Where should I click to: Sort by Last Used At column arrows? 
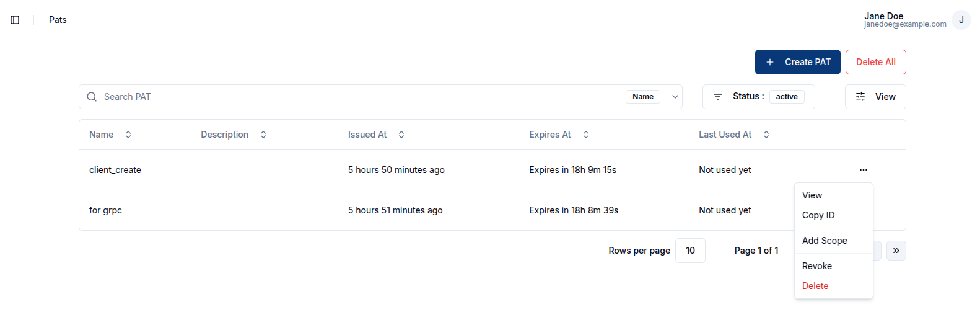coord(766,135)
